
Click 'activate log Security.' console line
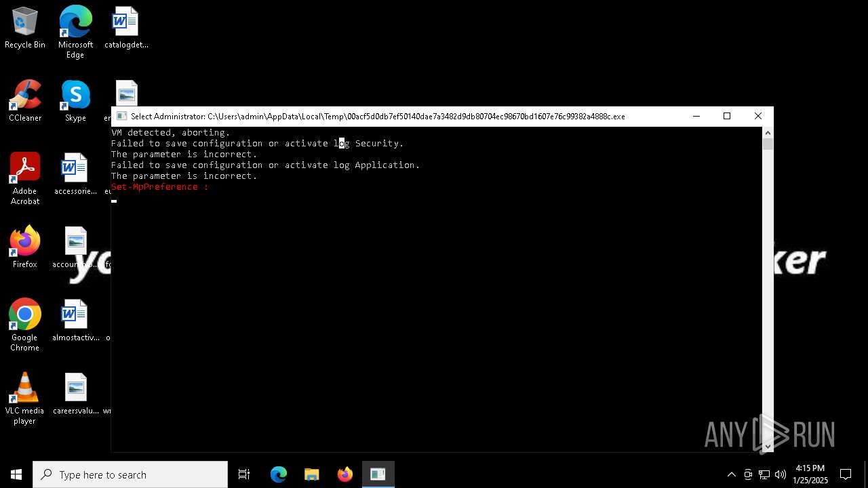pyautogui.click(x=344, y=144)
